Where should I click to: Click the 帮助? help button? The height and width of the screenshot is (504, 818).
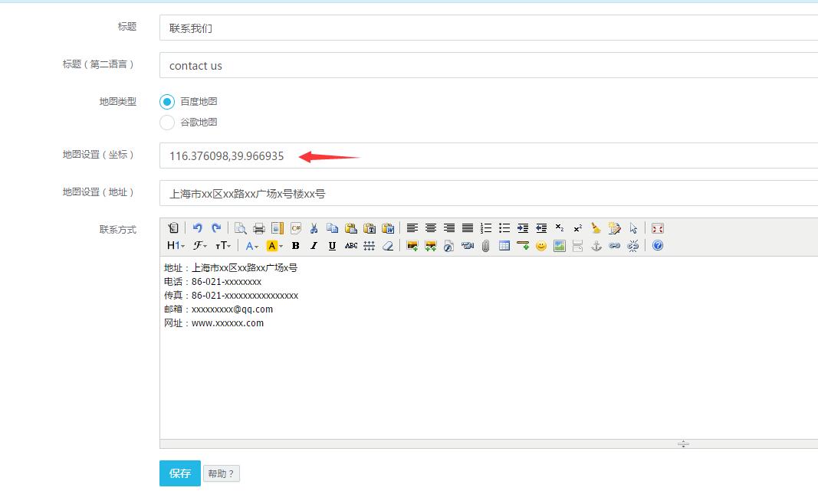coord(221,474)
